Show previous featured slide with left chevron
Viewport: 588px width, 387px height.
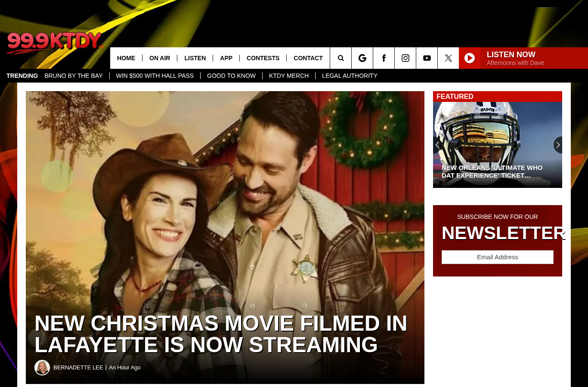point(437,145)
